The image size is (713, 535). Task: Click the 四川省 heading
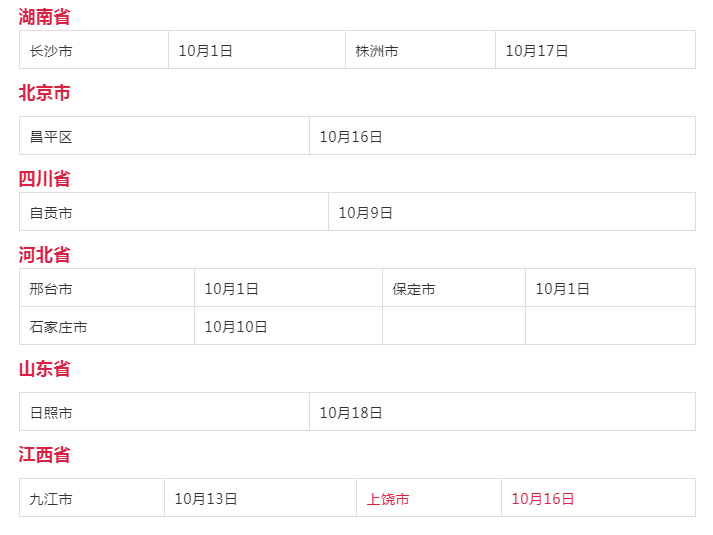44,179
